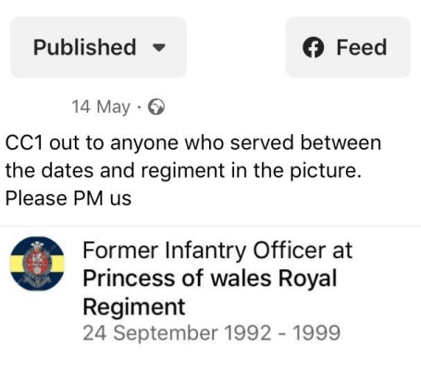This screenshot has width=421, height=371.
Task: Tap the Published label text
Action: [85, 47]
